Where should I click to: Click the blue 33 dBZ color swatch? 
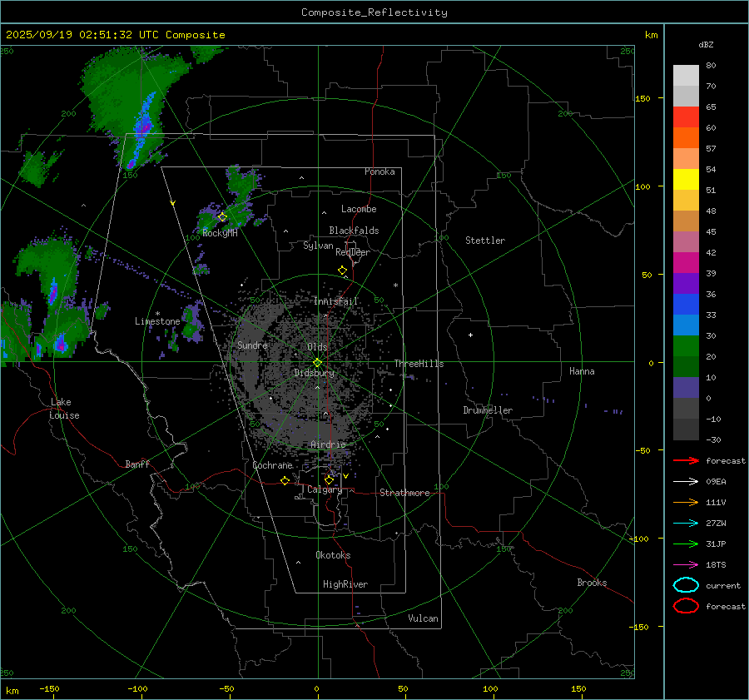click(x=686, y=325)
